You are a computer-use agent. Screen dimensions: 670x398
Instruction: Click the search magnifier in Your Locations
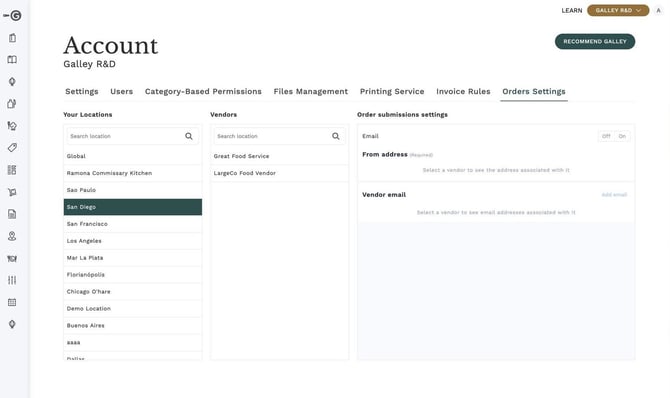(189, 136)
